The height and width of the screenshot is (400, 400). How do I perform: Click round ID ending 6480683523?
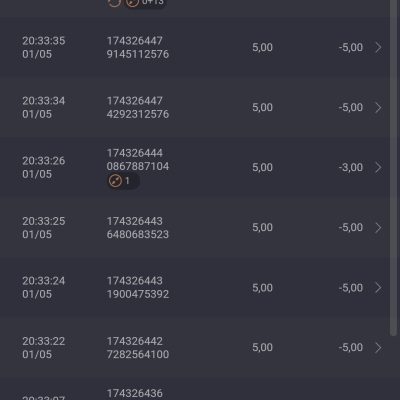(x=138, y=228)
